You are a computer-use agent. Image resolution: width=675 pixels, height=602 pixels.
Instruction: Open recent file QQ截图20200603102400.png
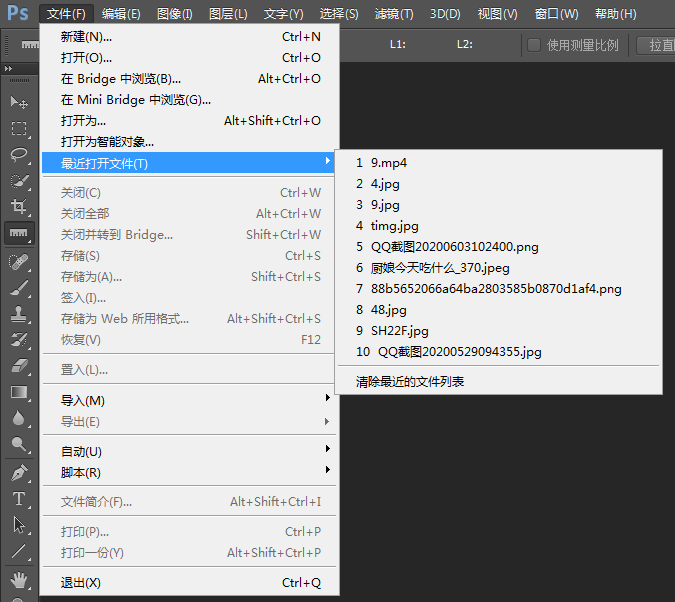tap(499, 247)
